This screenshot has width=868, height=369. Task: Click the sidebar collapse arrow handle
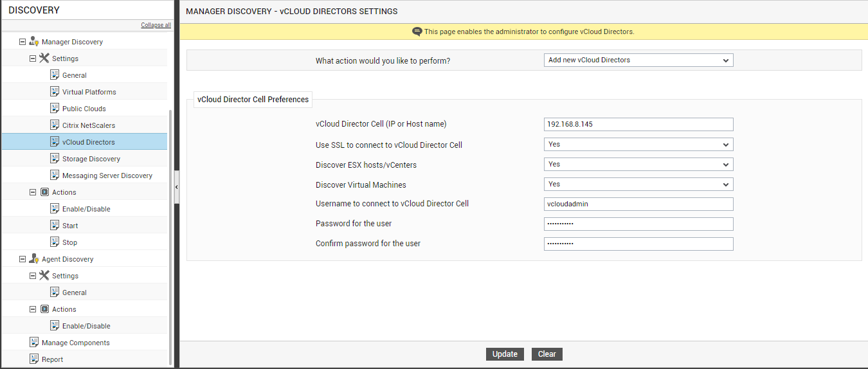click(177, 186)
